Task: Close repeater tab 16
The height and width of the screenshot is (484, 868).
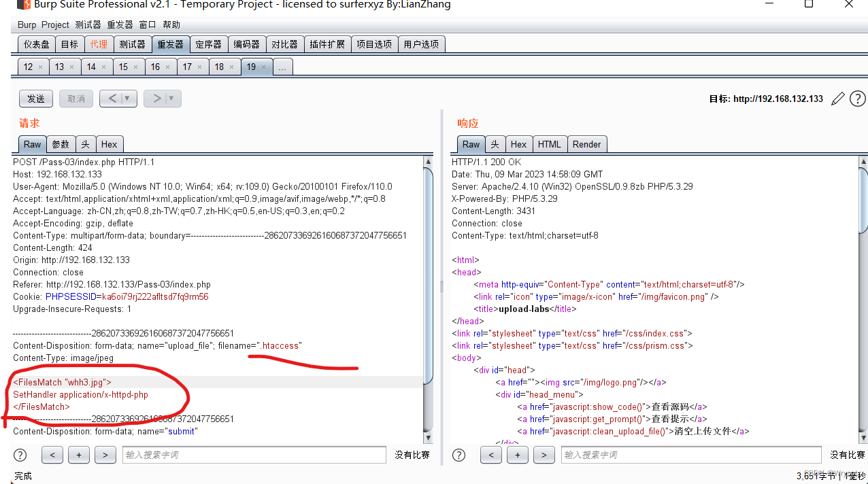Action: (168, 67)
